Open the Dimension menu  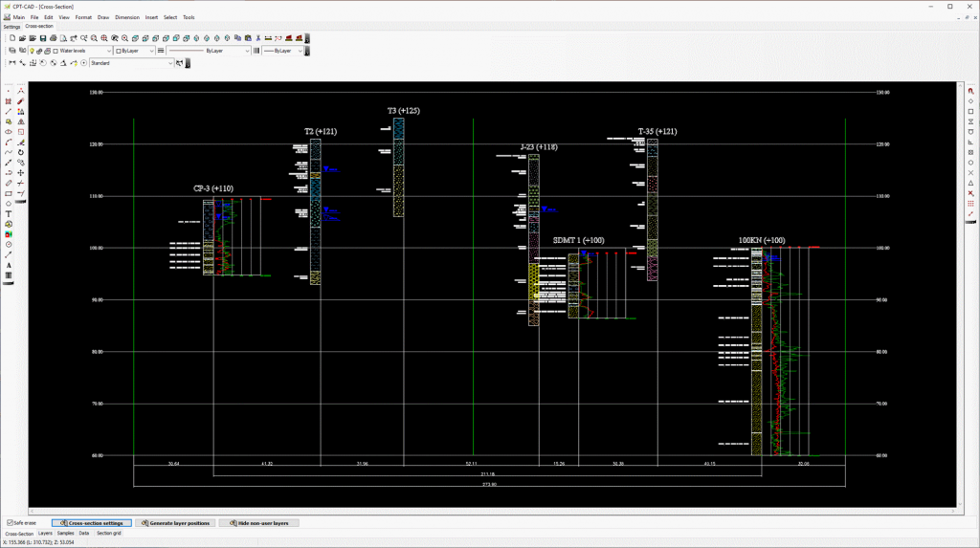(x=126, y=17)
